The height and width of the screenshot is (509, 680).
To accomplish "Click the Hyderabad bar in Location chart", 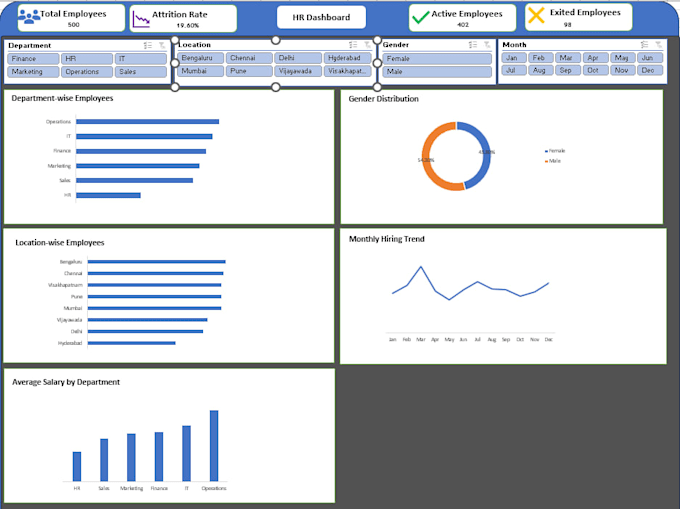I will click(132, 343).
